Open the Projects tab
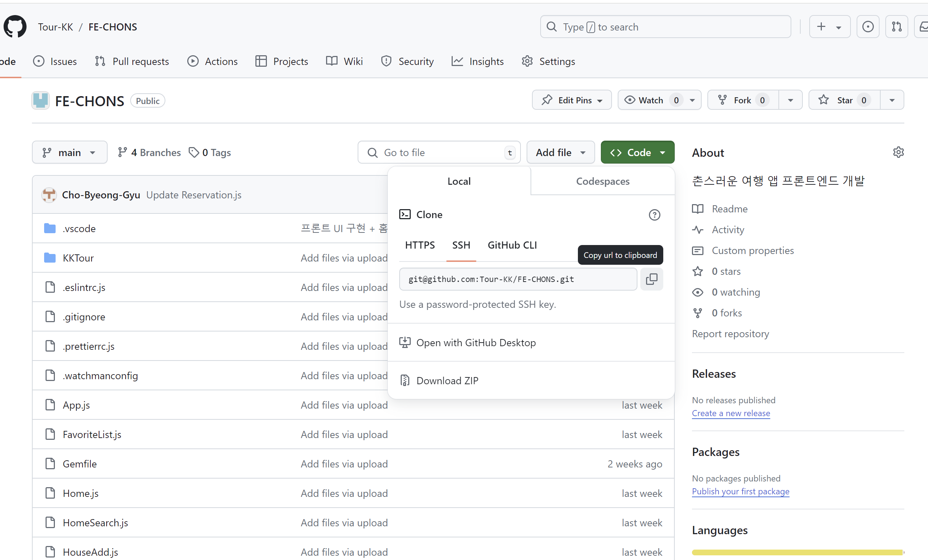This screenshot has height=560, width=928. [282, 61]
